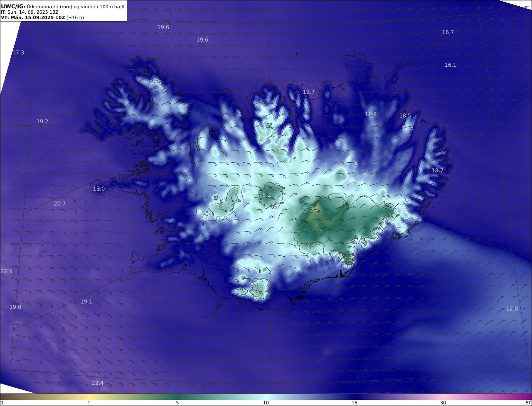532x406 pixels.
Task: Click the map title 'UWC/IG: Úrkomumætti (mm)' line
Action: pyautogui.click(x=62, y=6)
